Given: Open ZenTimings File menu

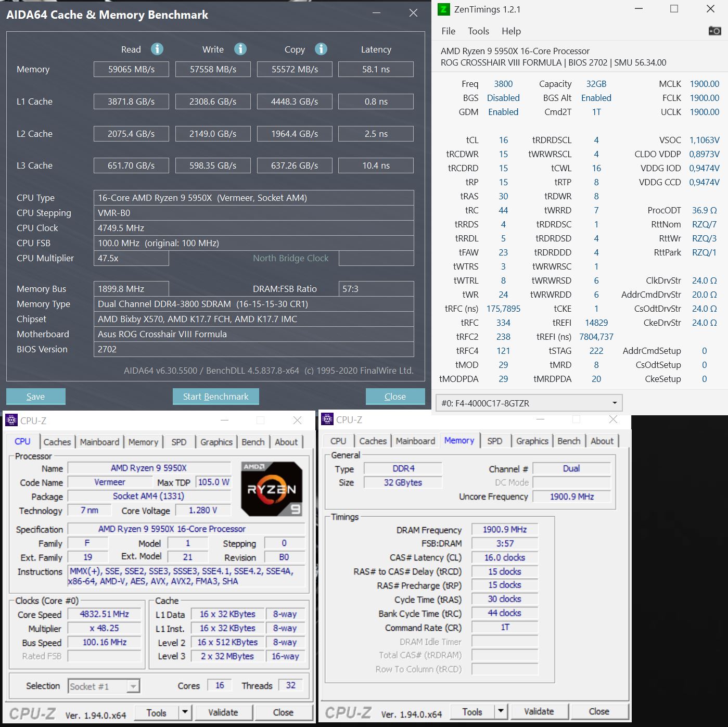Looking at the screenshot, I should pyautogui.click(x=448, y=31).
